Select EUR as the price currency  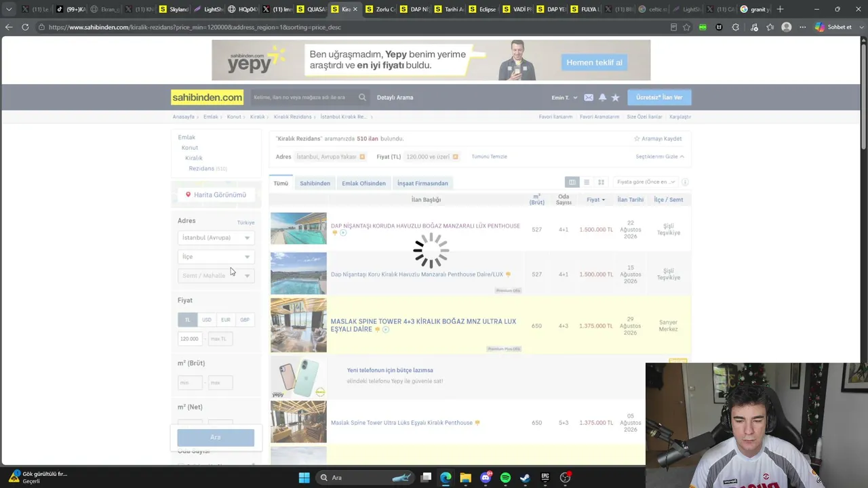(x=226, y=320)
